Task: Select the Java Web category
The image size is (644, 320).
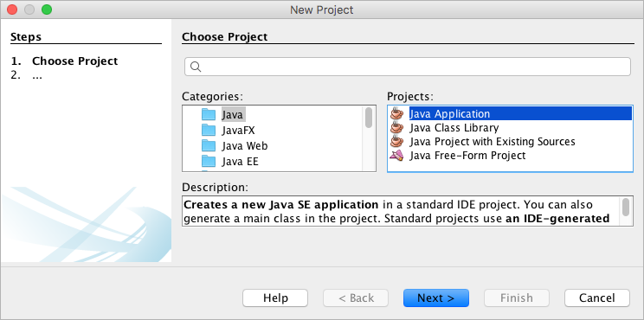Action: [245, 146]
